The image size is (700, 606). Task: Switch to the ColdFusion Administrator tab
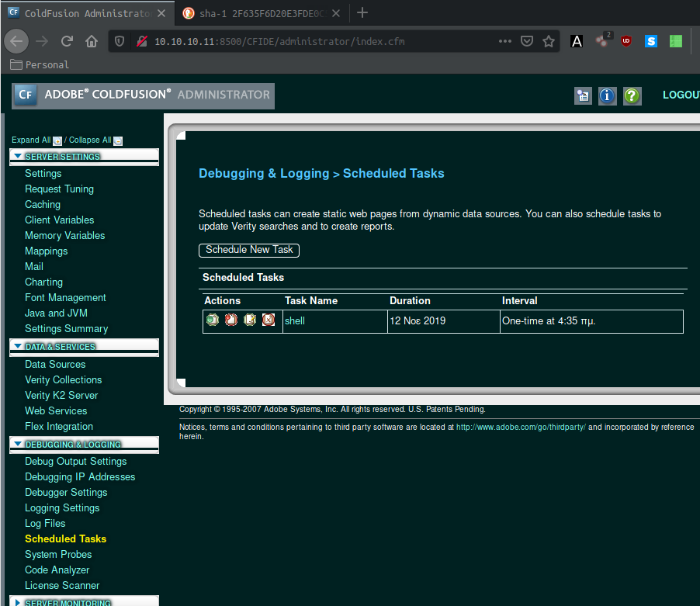point(87,13)
